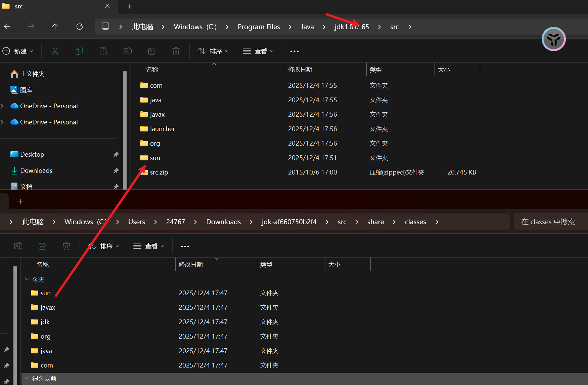Click the Copy icon in upper toolbar
This screenshot has width=588, height=385.
[79, 51]
